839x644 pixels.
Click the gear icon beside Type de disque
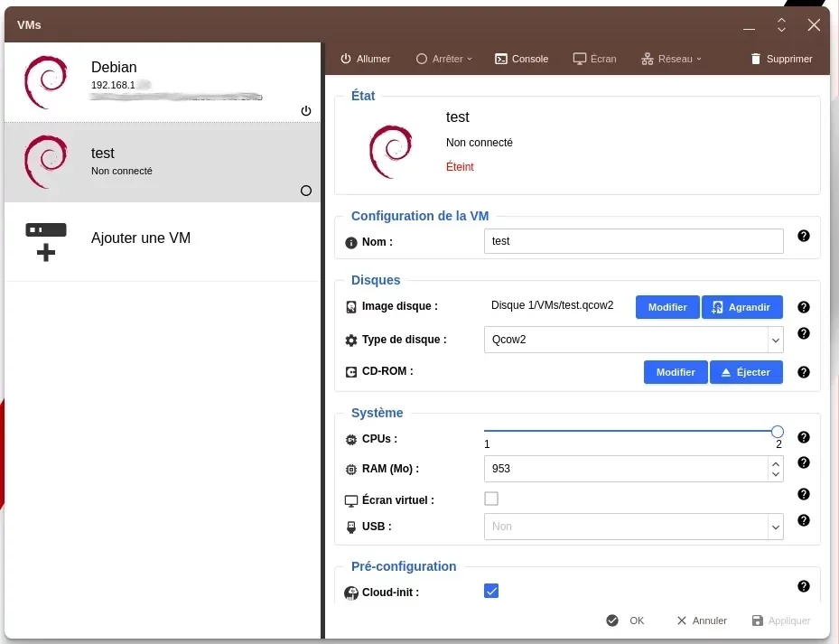click(x=351, y=341)
